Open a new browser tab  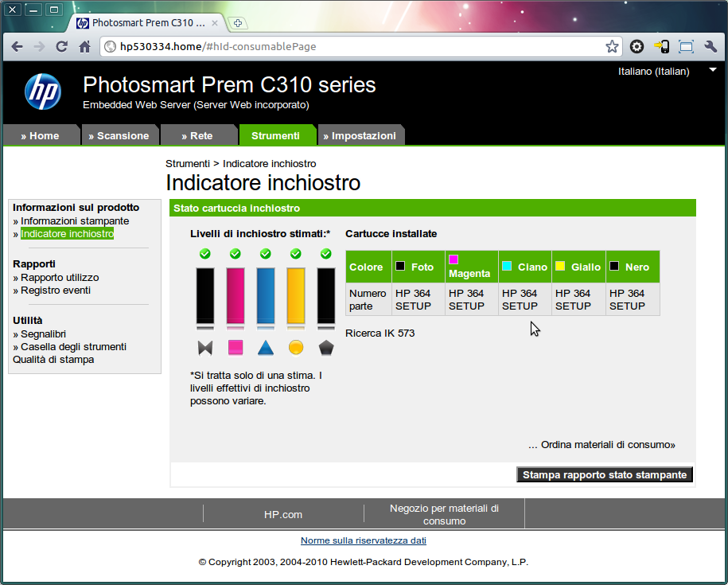(238, 23)
